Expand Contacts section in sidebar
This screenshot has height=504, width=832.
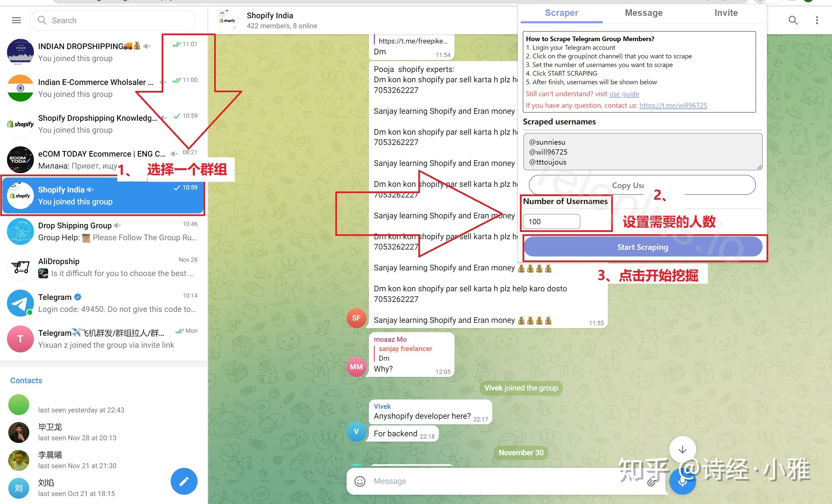click(x=26, y=380)
